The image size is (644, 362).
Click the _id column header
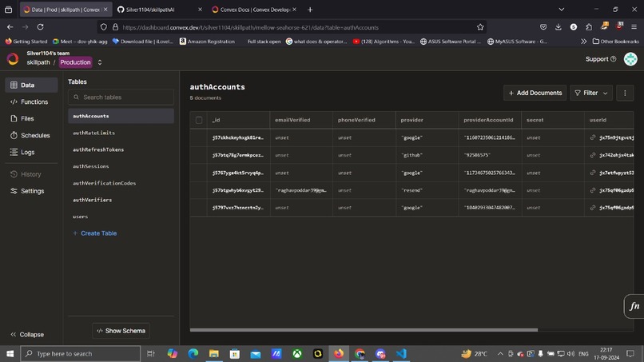point(238,120)
